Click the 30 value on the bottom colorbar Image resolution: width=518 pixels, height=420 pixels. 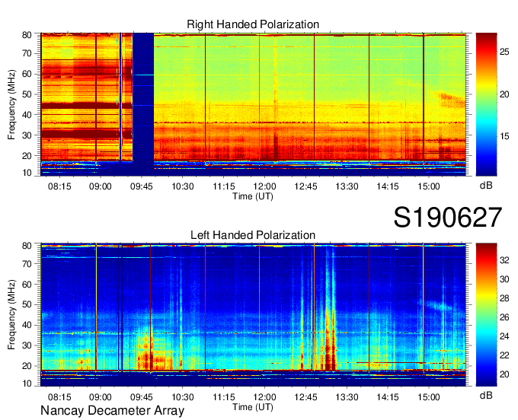point(504,279)
